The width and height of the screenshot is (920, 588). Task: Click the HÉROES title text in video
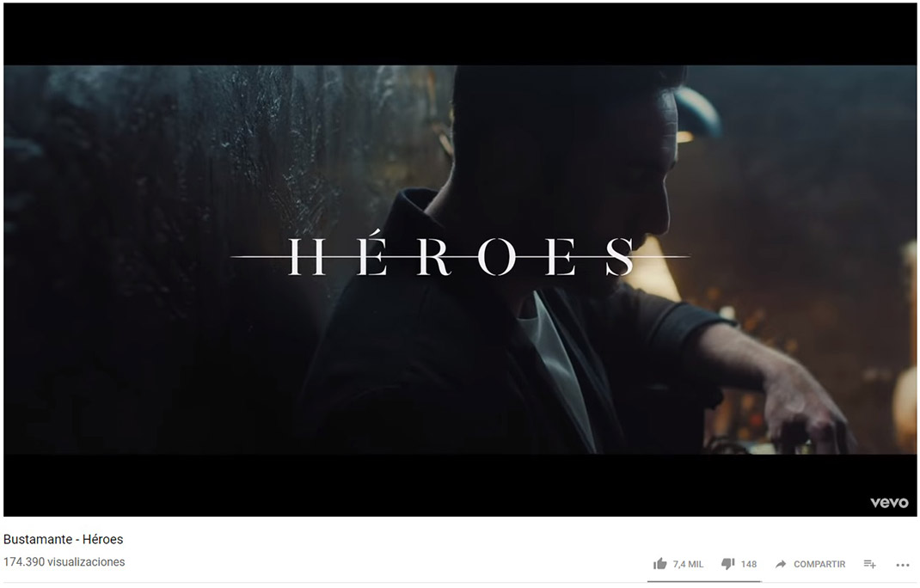tap(461, 254)
